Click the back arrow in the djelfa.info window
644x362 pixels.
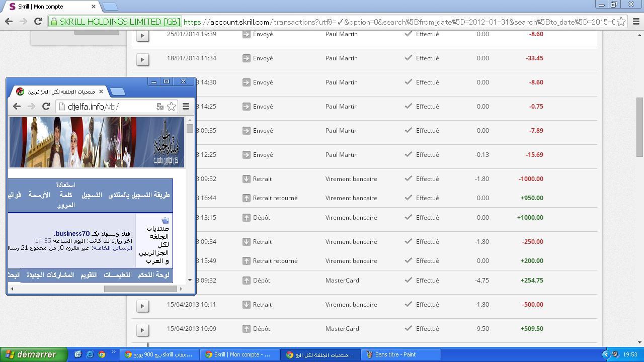point(17,106)
